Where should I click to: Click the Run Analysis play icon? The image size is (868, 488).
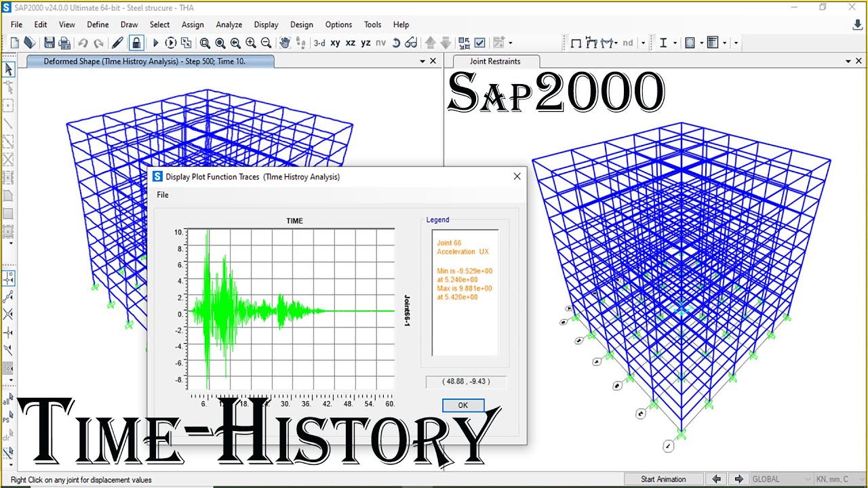(x=155, y=43)
